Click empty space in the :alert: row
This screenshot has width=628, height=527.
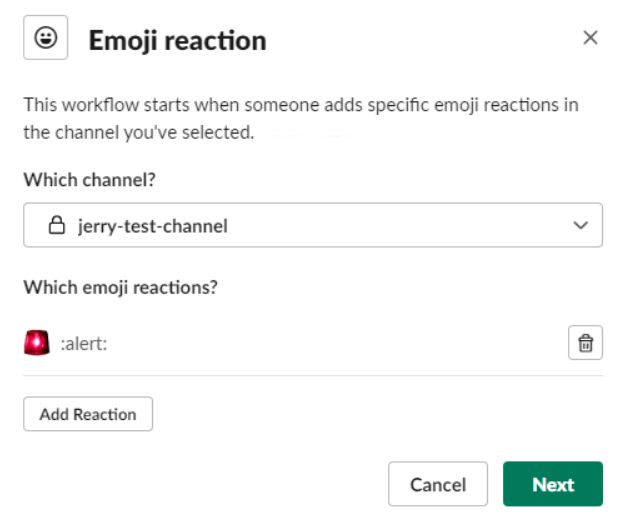click(336, 343)
